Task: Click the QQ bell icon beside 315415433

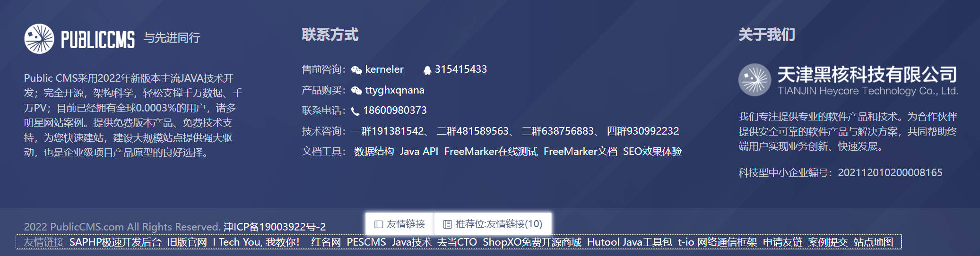Action: pyautogui.click(x=427, y=70)
